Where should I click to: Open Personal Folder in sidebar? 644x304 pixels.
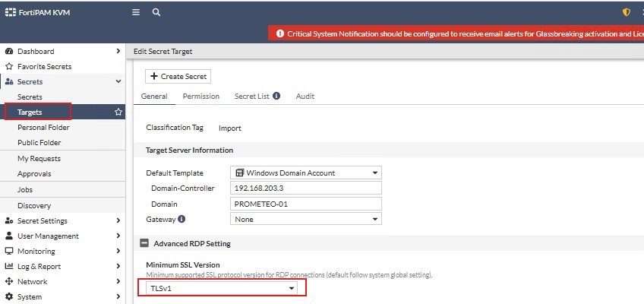pos(43,128)
